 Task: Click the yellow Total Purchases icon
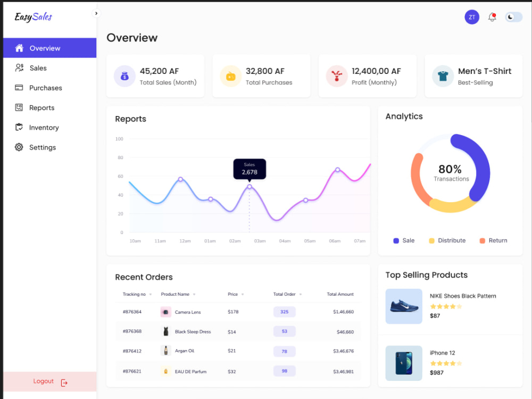point(231,76)
